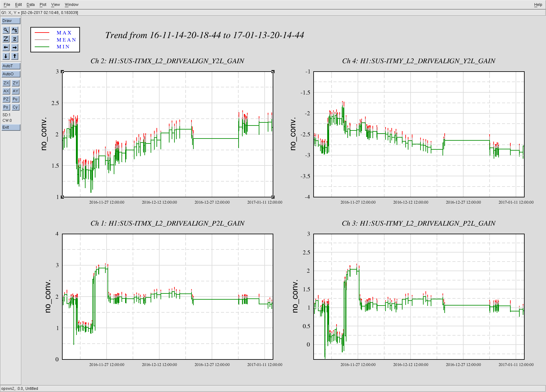Image resolution: width=546 pixels, height=392 pixels.
Task: Click the PZ button
Action: (x=6, y=99)
